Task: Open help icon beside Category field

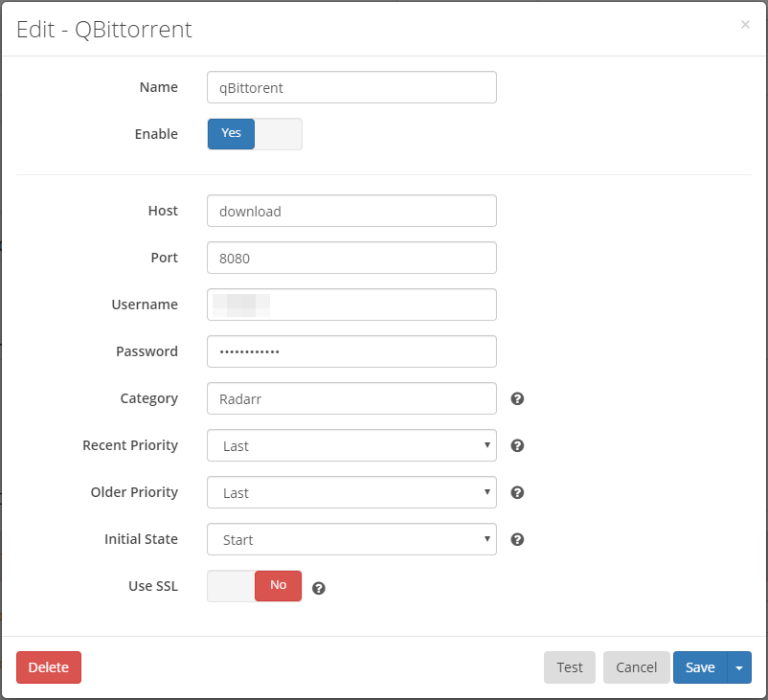Action: (x=517, y=398)
